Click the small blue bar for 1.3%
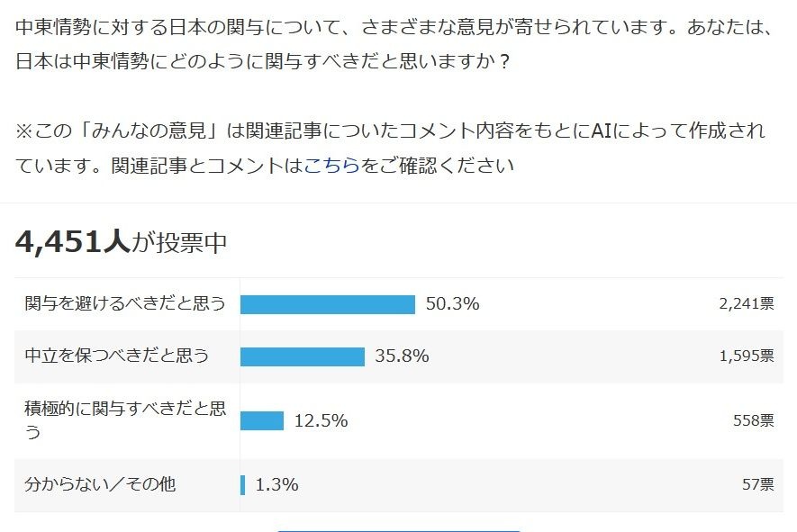The image size is (797, 532). pos(243,485)
